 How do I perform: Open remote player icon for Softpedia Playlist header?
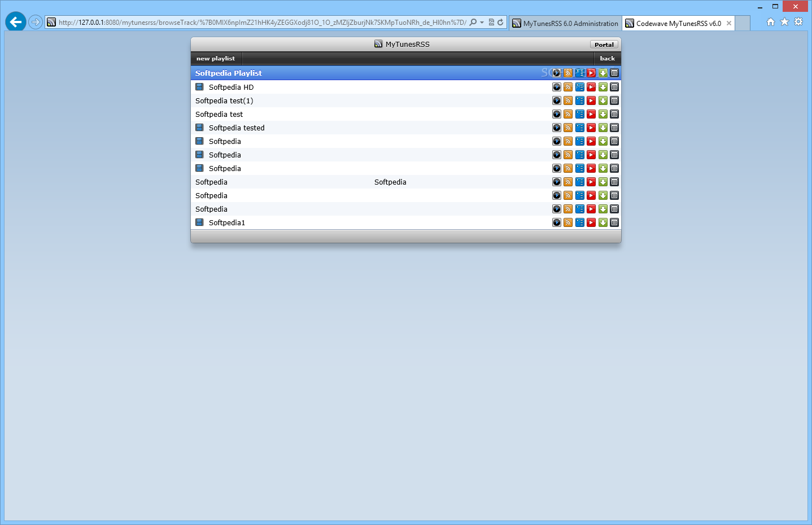tap(557, 73)
